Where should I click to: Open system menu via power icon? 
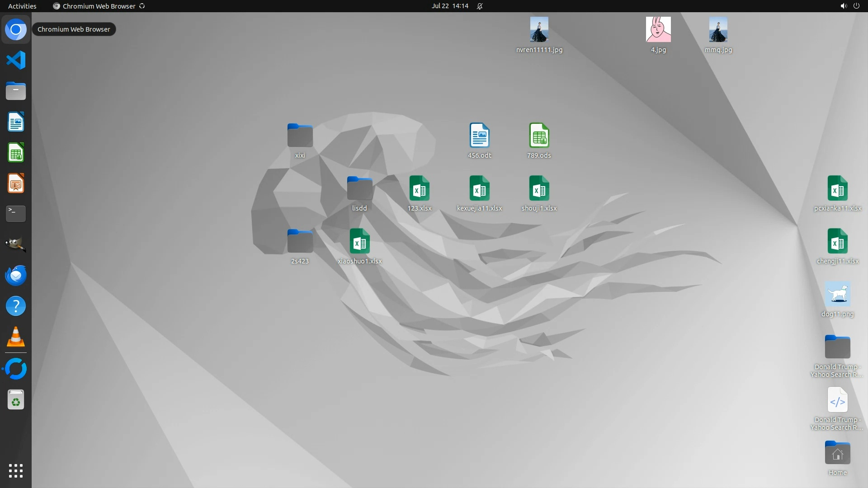click(x=856, y=6)
